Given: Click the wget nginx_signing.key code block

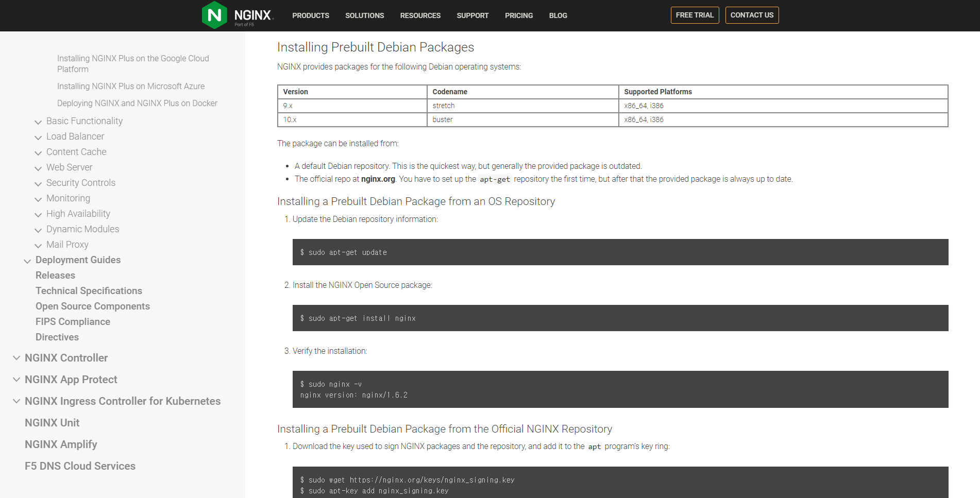Looking at the screenshot, I should (620, 483).
